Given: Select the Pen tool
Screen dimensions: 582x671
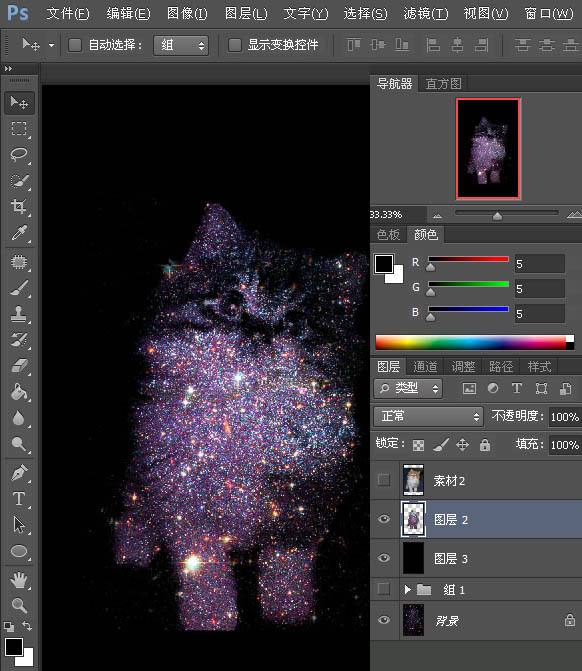Looking at the screenshot, I should click(19, 473).
